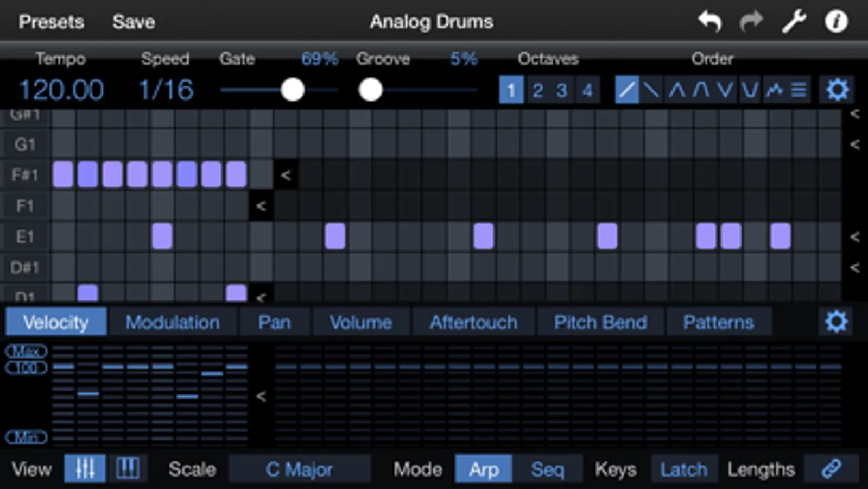Switch to the Modulation tab
The width and height of the screenshot is (868, 489).
[x=173, y=322]
